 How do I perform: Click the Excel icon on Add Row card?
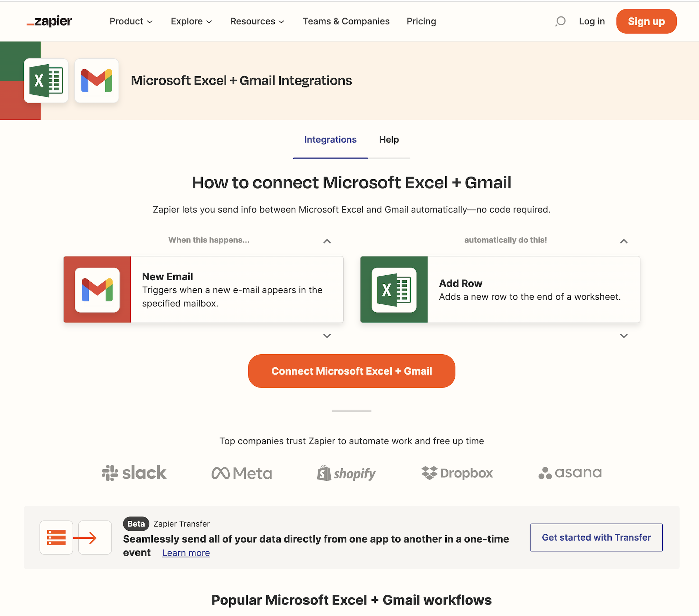coord(394,290)
